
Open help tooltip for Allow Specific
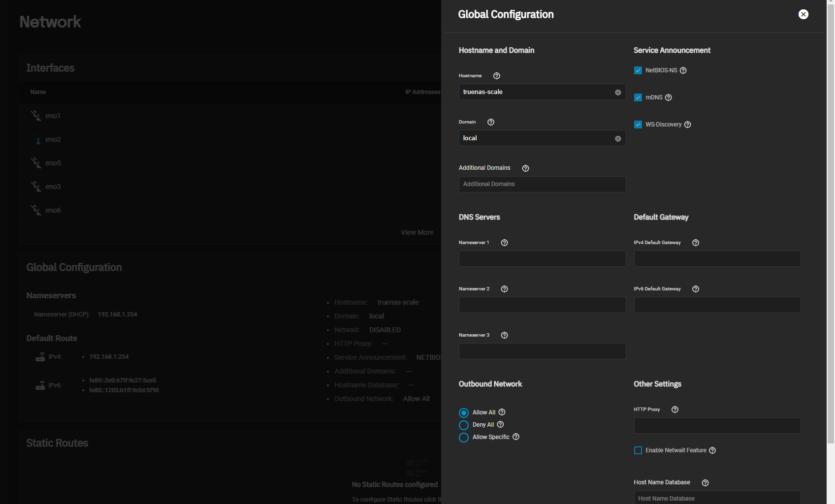click(515, 437)
